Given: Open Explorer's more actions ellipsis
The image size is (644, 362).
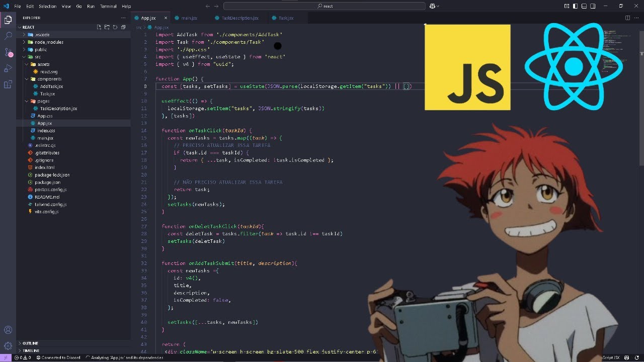Looking at the screenshot, I should point(123,18).
